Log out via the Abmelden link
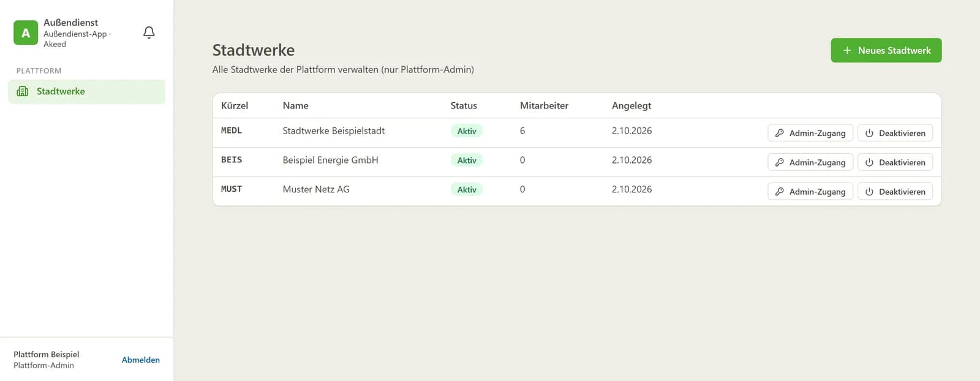Viewport: 980px width, 381px height. coord(141,360)
